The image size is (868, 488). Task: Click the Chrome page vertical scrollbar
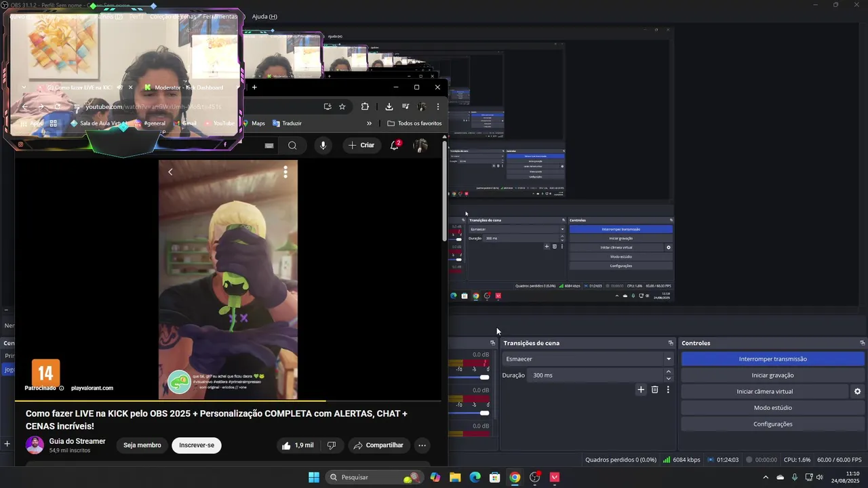[445, 190]
